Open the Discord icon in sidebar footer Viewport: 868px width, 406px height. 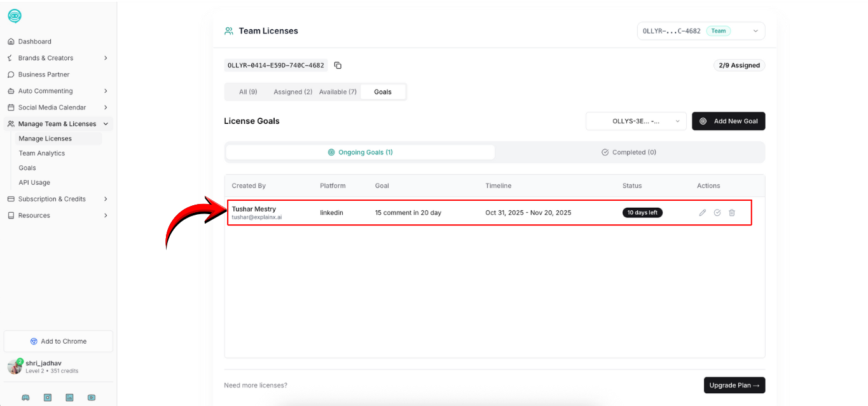tap(25, 398)
